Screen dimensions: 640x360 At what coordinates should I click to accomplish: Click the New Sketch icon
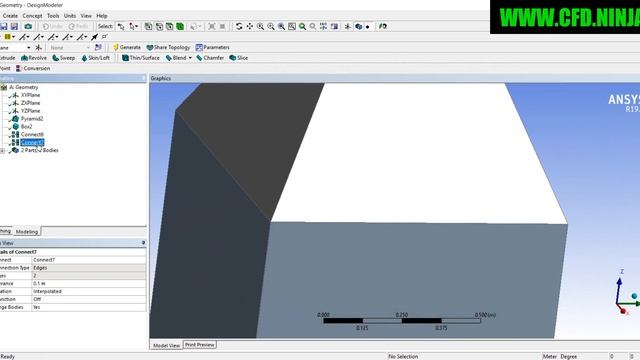click(98, 47)
